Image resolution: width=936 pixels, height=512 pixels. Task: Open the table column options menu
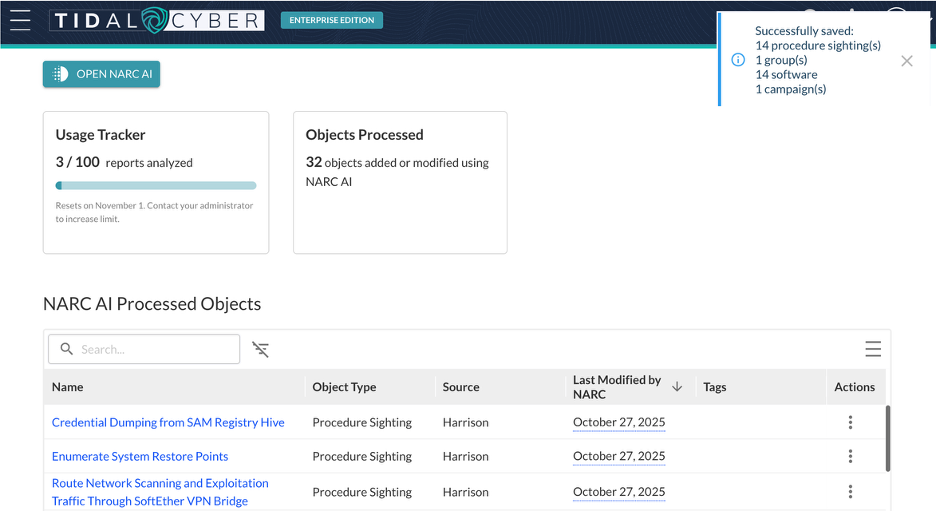(x=873, y=349)
